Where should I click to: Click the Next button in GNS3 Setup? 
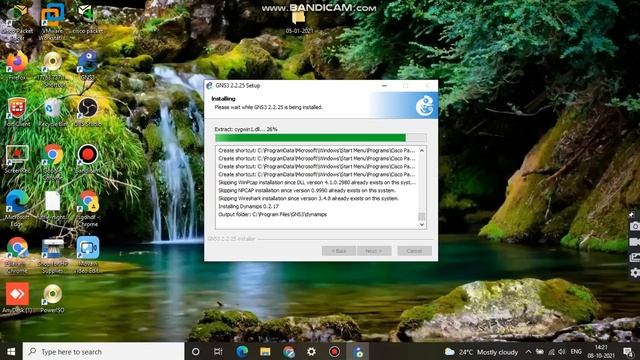click(374, 251)
